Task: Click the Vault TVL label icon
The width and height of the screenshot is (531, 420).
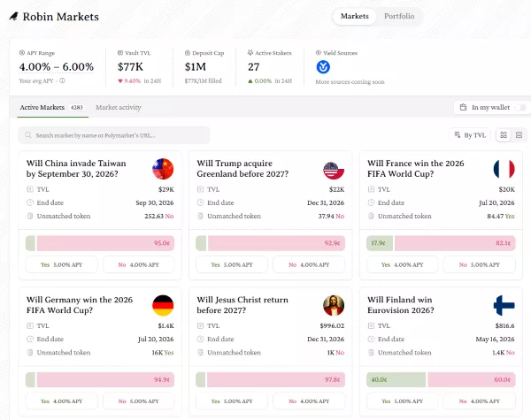Action: coord(119,53)
